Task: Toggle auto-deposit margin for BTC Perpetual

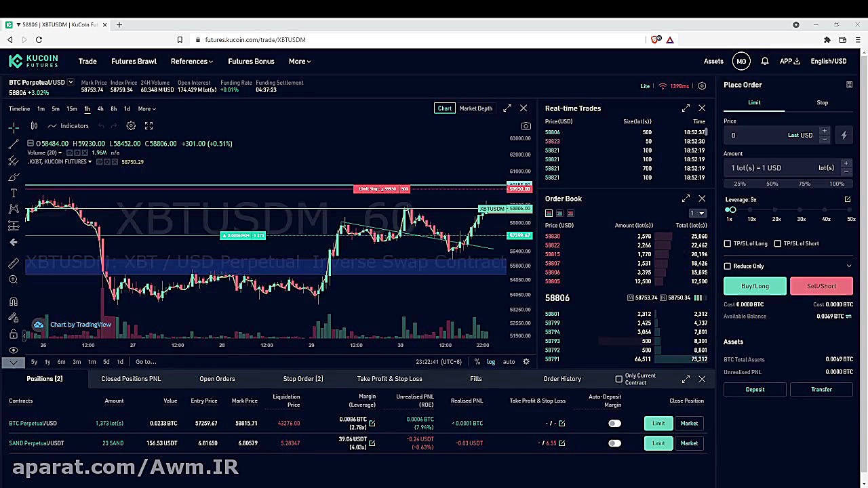Action: click(x=614, y=424)
